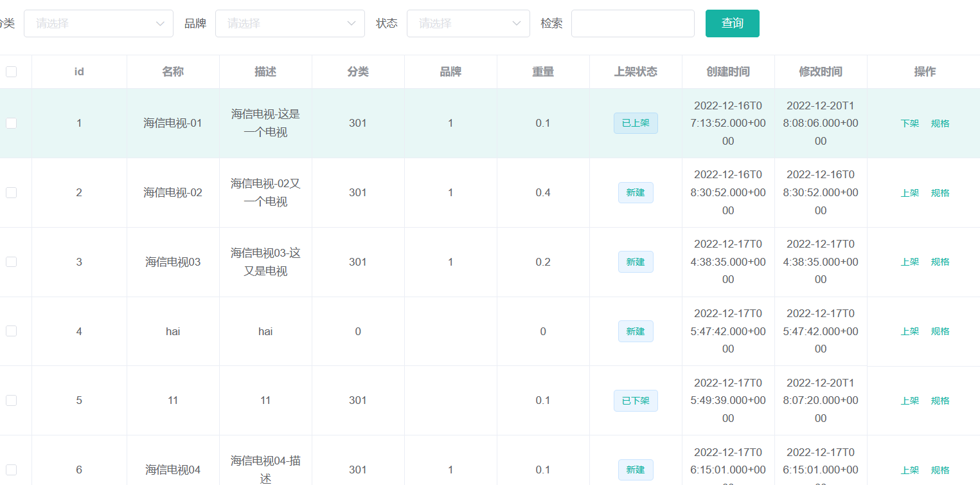
Task: Click 上架 for 海信电视-02
Action: [910, 193]
